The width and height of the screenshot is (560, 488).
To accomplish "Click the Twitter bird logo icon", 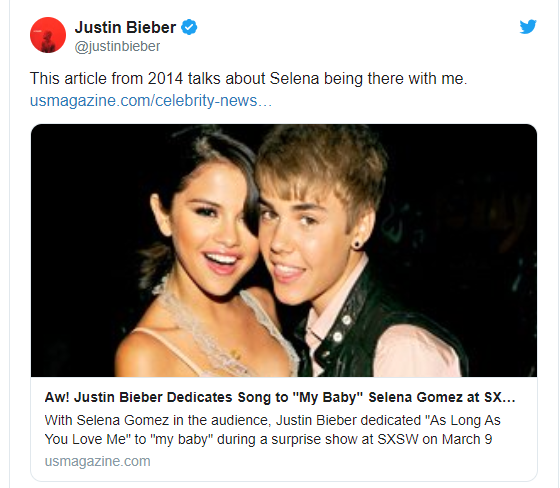I will 528,26.
